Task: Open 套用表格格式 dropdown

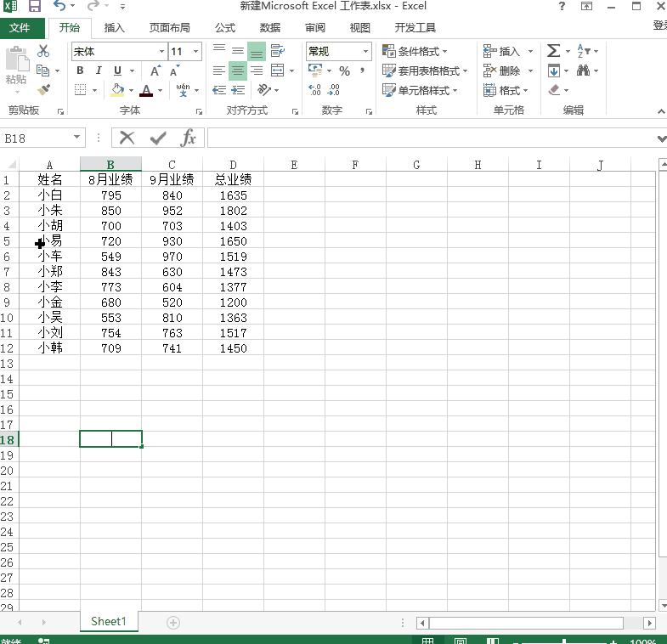Action: pyautogui.click(x=425, y=71)
